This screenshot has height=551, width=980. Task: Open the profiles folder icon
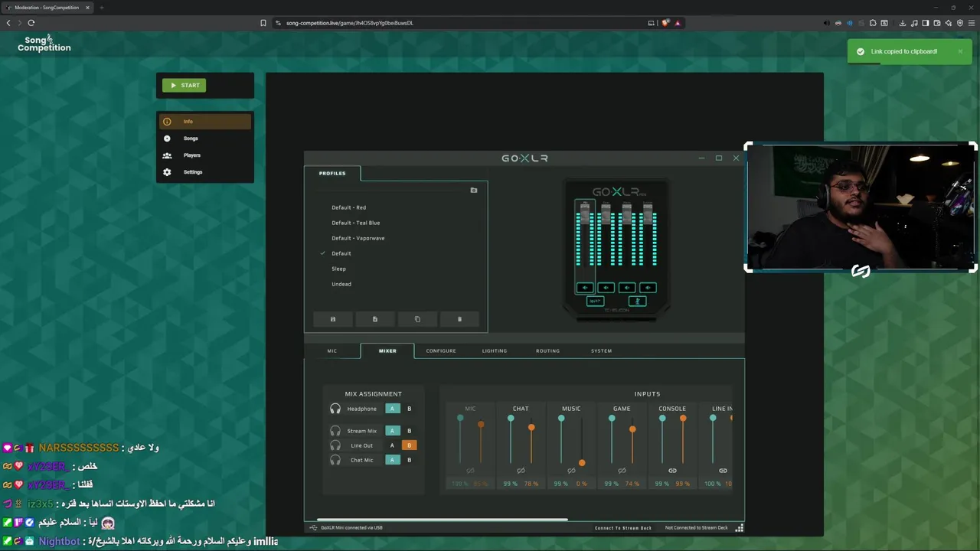[x=474, y=190]
